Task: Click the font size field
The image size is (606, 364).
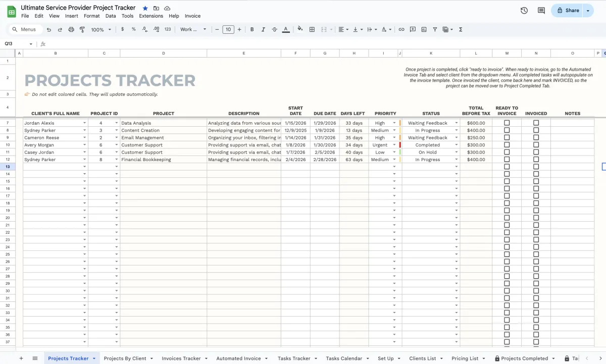Action: tap(228, 29)
